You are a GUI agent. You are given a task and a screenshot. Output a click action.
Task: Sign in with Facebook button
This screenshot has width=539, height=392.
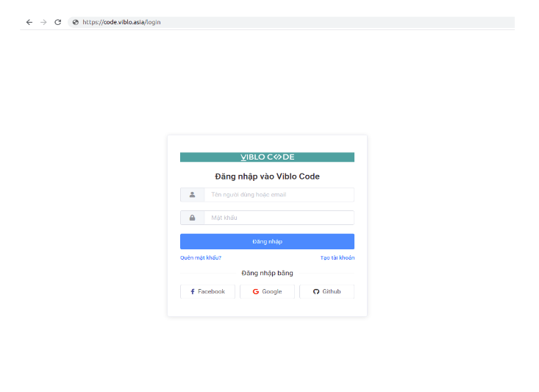[x=207, y=291]
